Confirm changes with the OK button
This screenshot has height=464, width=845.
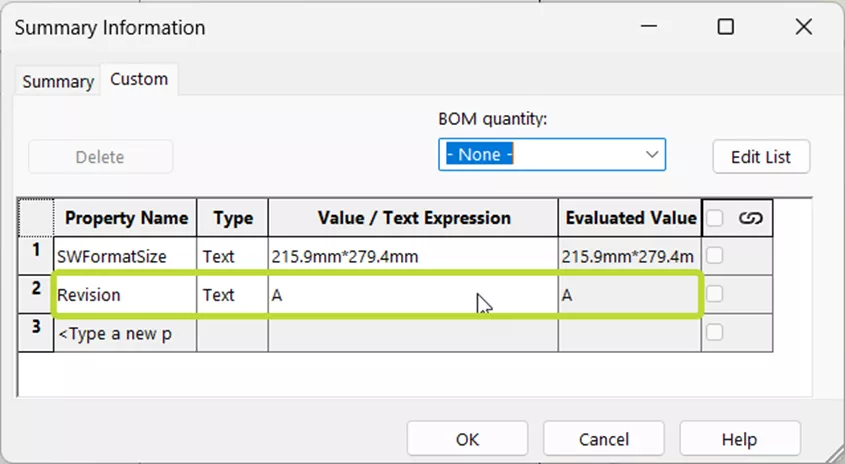467,439
